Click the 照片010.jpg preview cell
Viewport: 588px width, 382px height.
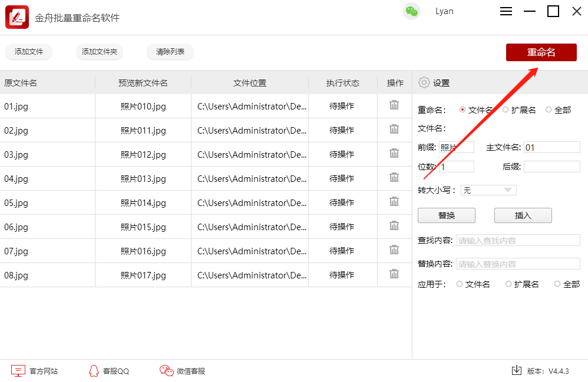pyautogui.click(x=143, y=107)
